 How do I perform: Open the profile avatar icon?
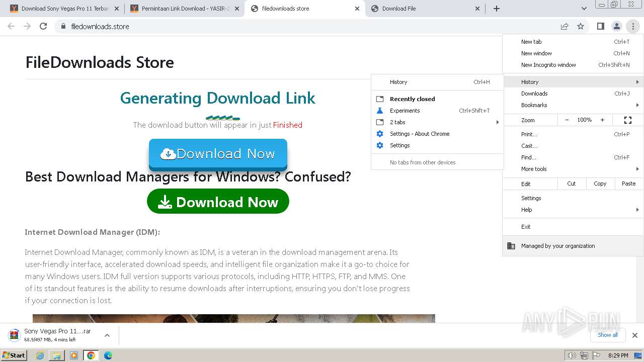(616, 26)
